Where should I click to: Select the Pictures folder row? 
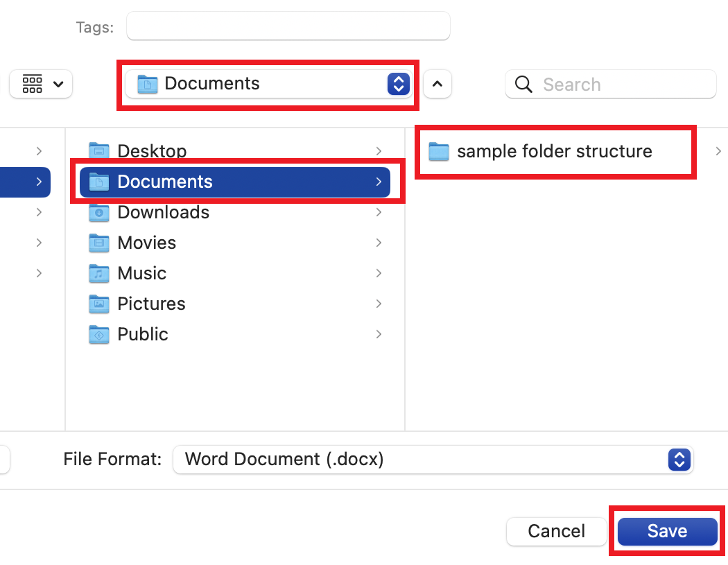[x=235, y=304]
